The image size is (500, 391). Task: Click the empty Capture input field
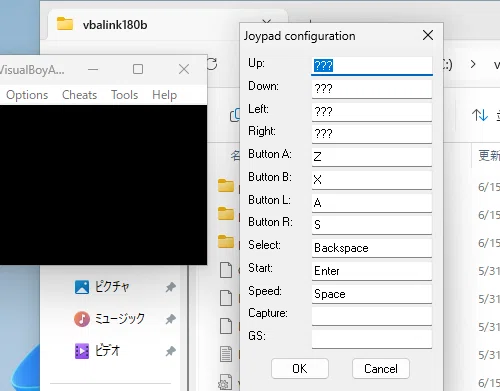372,316
